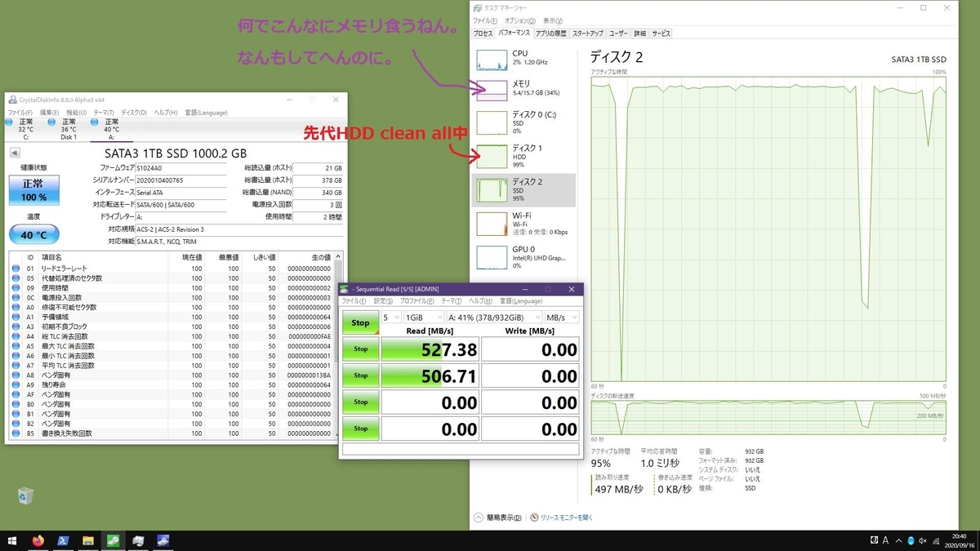Switch to CrystalDiskMark green taskbar icon
This screenshot has height=551, width=980.
(x=113, y=540)
